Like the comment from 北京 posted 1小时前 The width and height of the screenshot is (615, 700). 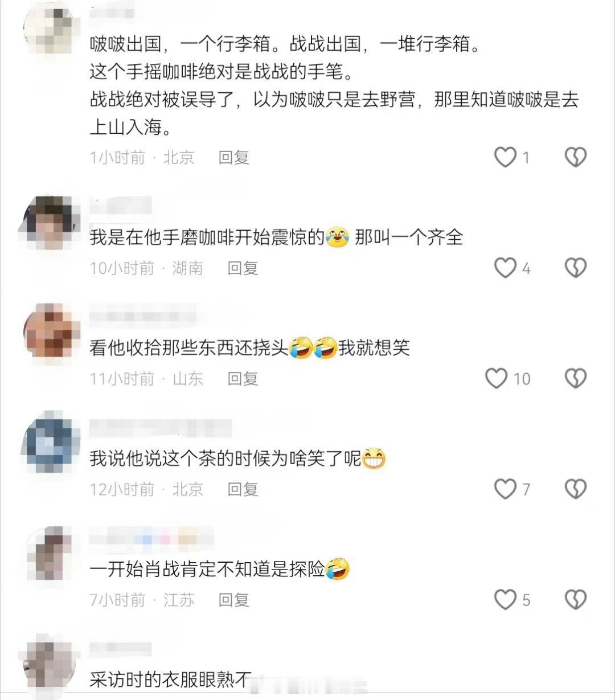click(x=505, y=157)
